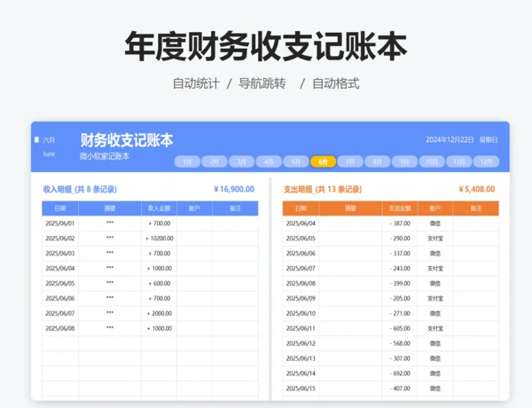Open the 8月 month tab
532x408 pixels.
tap(378, 161)
